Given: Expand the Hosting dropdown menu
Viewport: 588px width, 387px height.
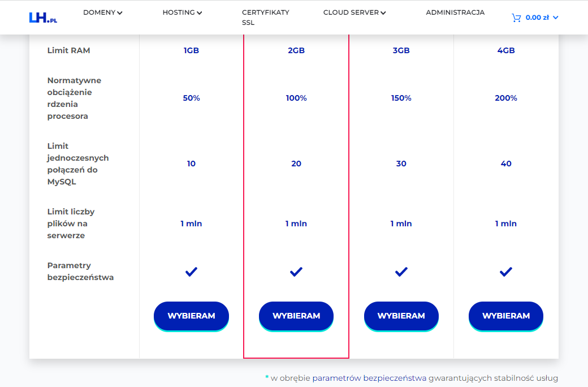Looking at the screenshot, I should point(182,12).
